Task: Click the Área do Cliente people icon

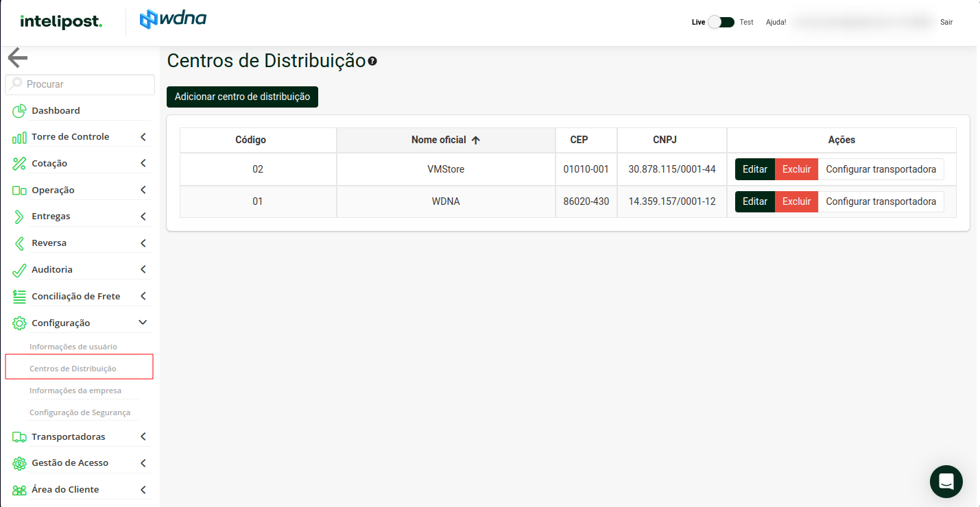Action: [19, 490]
